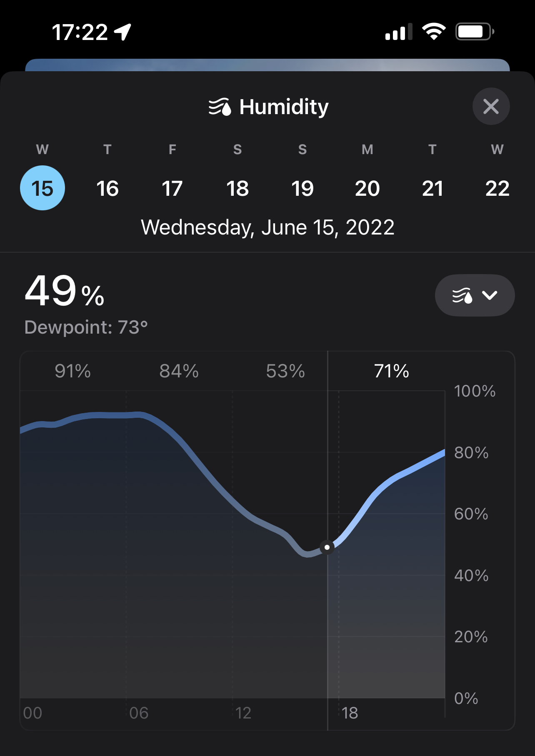Screen dimensions: 535x756
Task: Tap the 18 hour marker on chart
Action: tap(350, 713)
